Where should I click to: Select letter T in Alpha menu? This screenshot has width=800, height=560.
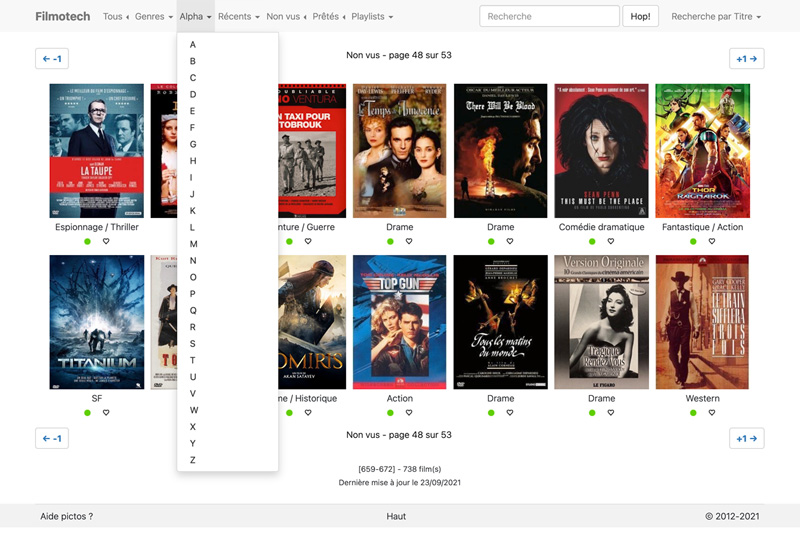click(228, 360)
